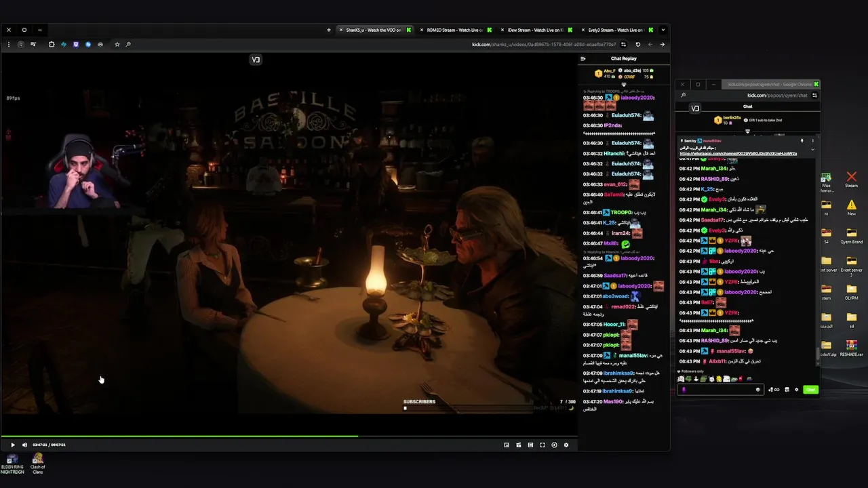Expand the chat replay leaderboard arrow
The image size is (868, 488).
coord(624,85)
